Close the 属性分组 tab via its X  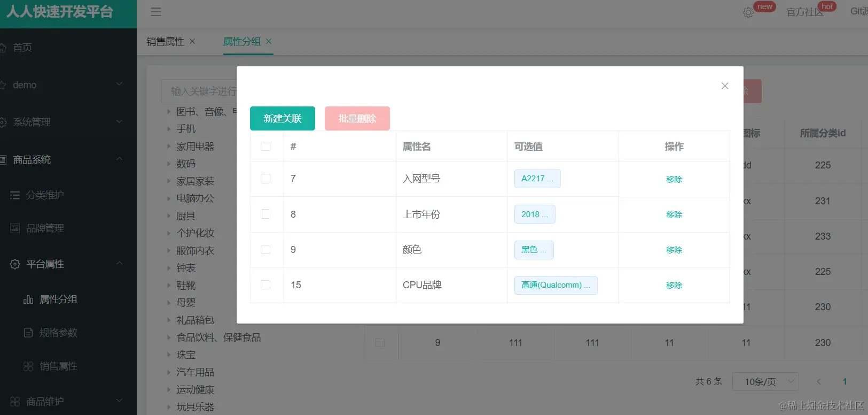[269, 41]
